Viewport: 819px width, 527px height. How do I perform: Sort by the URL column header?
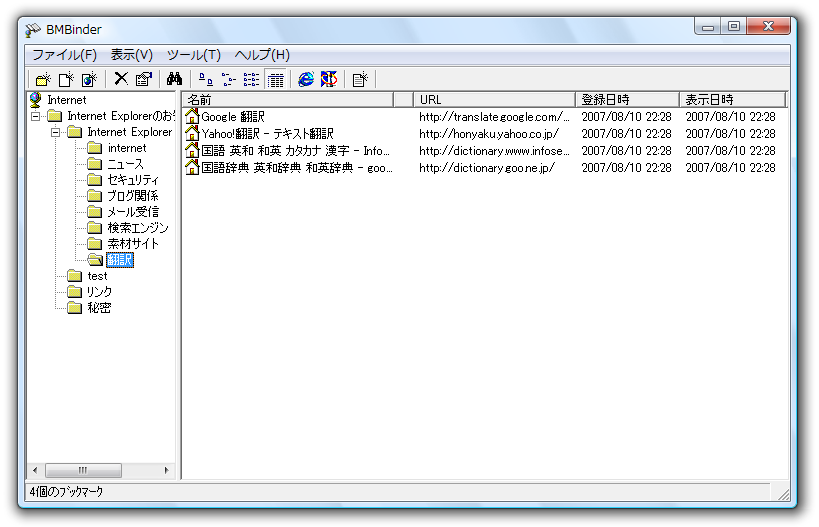point(495,99)
